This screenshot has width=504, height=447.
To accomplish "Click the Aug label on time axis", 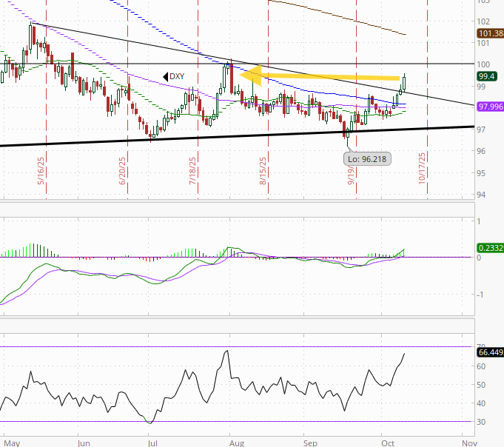I will [237, 443].
